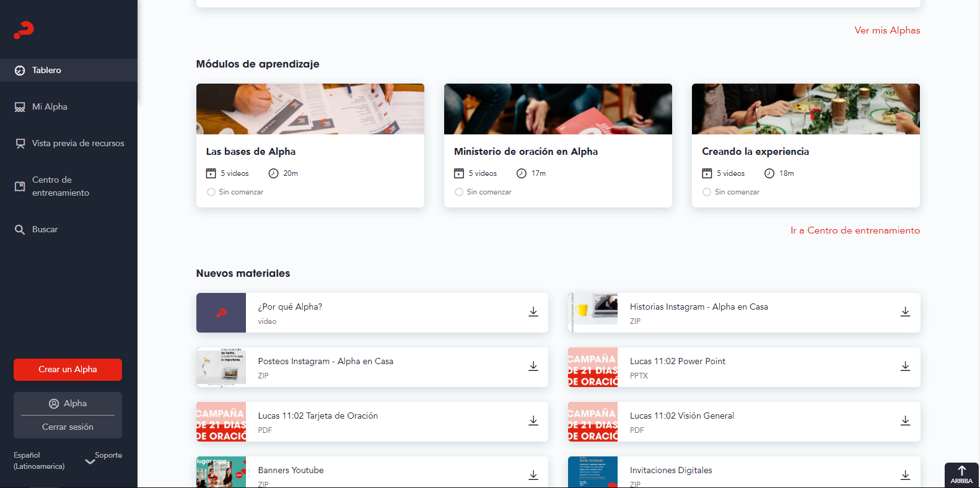
Task: Select Historias Instagram - Alpha en Casa title
Action: [x=699, y=307]
